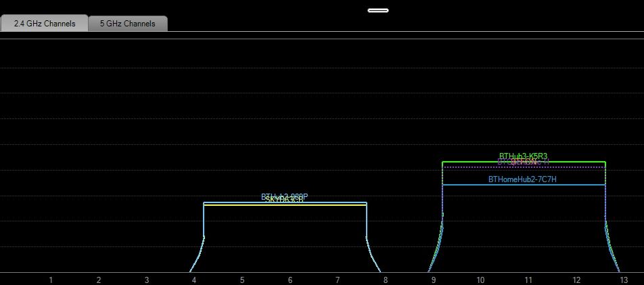This screenshot has height=285, width=644.
Task: Switch to the 5 GHz Channels tab
Action: (128, 24)
